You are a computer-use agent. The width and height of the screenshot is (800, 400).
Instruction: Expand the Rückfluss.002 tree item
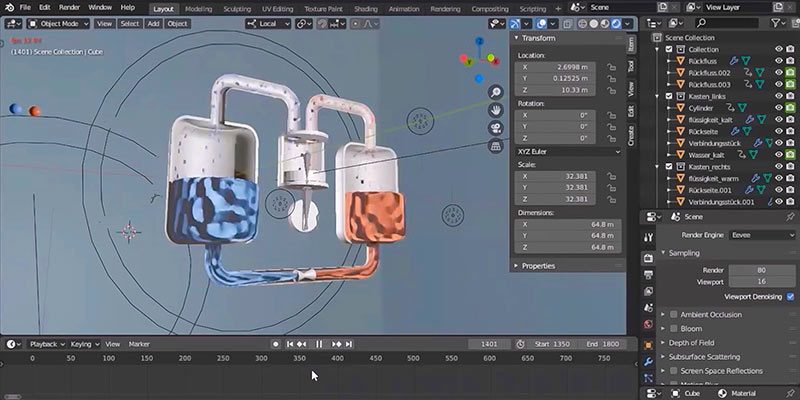[669, 72]
